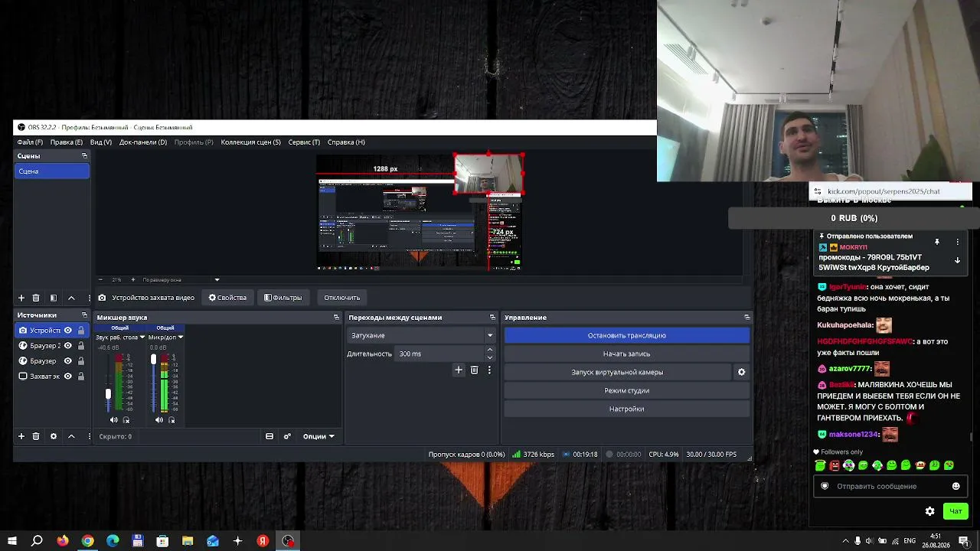The width and height of the screenshot is (980, 551).
Task: Open source properties gear in the Sources toolbar
Action: [x=54, y=436]
